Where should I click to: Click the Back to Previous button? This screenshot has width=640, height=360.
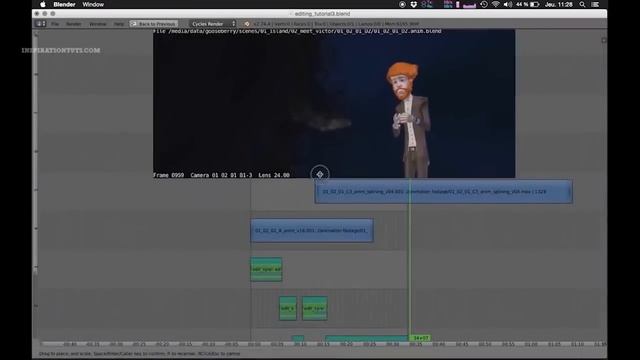pos(153,24)
